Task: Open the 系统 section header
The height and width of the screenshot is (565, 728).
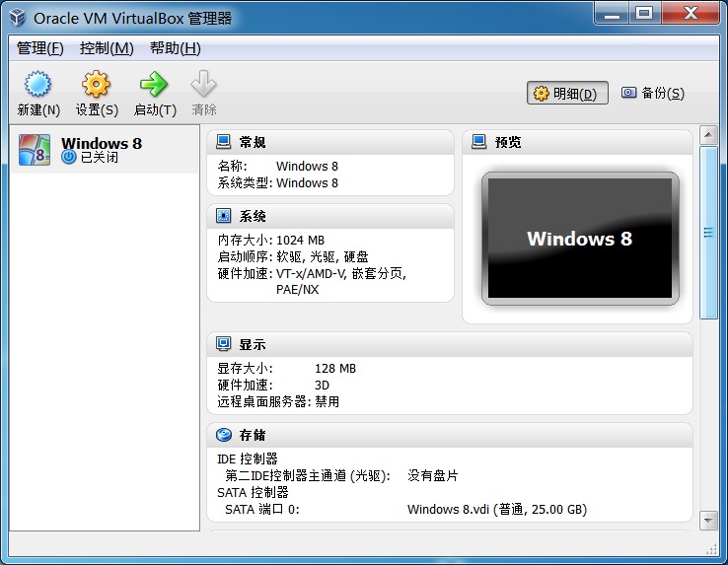Action: pos(330,216)
